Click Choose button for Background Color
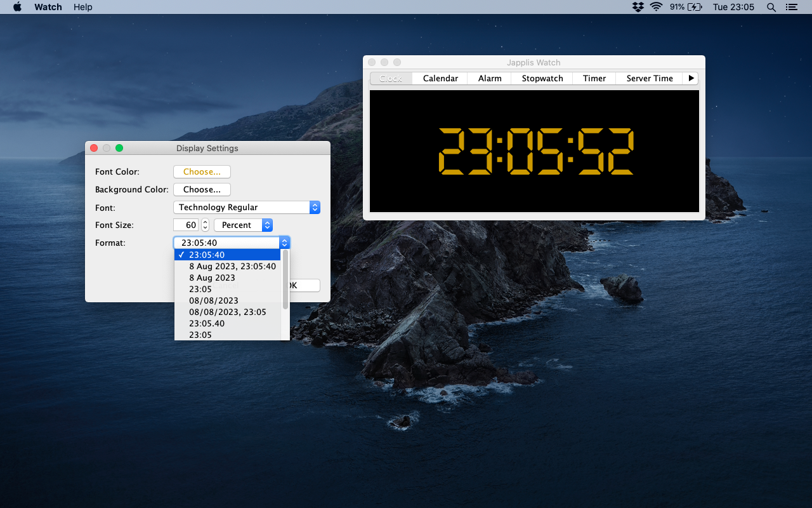This screenshot has height=508, width=812. pyautogui.click(x=202, y=189)
